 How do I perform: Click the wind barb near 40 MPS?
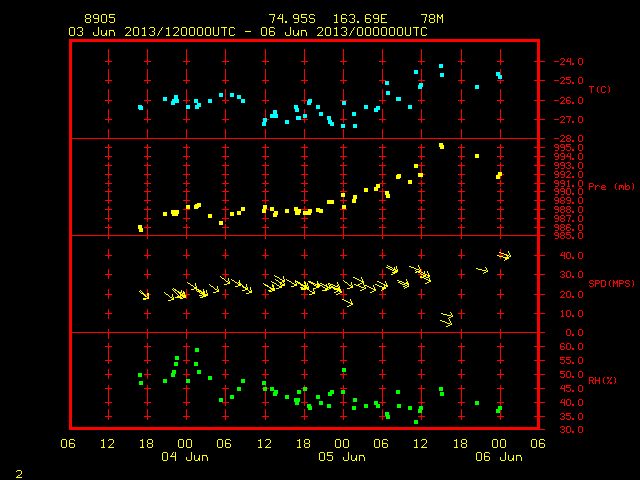504,256
